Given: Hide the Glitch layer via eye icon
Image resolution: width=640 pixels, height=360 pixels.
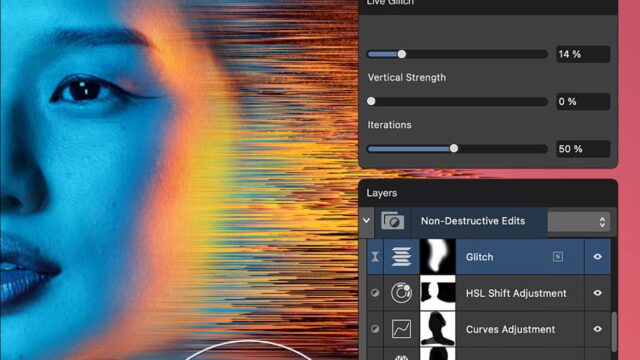Looking at the screenshot, I should tap(597, 257).
